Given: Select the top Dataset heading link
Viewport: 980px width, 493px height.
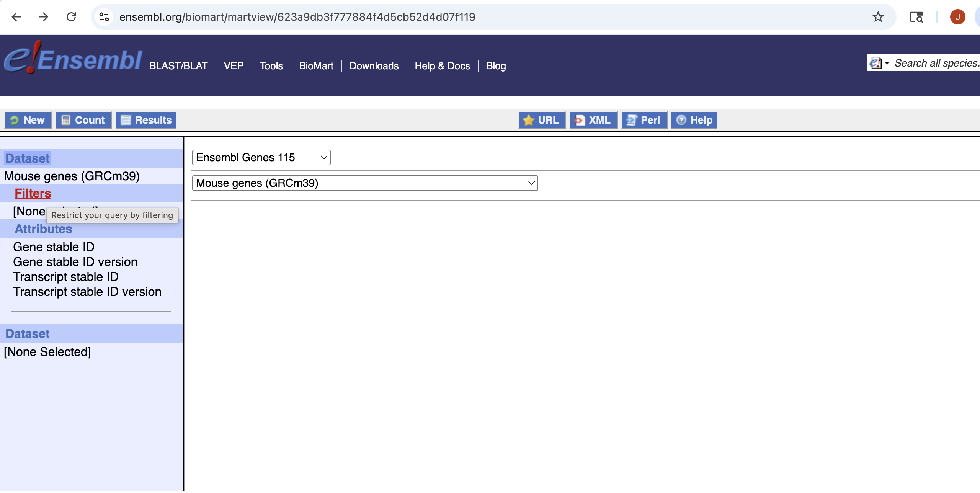Looking at the screenshot, I should [28, 158].
